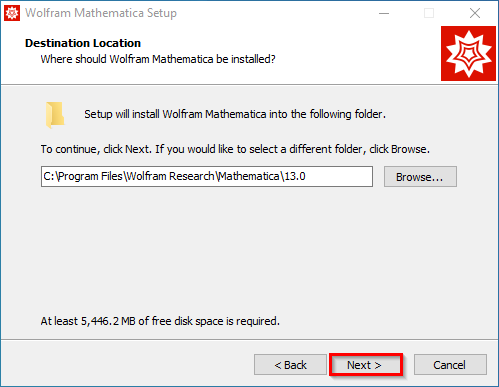Cancel the Mathematica installation
The image size is (499, 387).
point(450,365)
